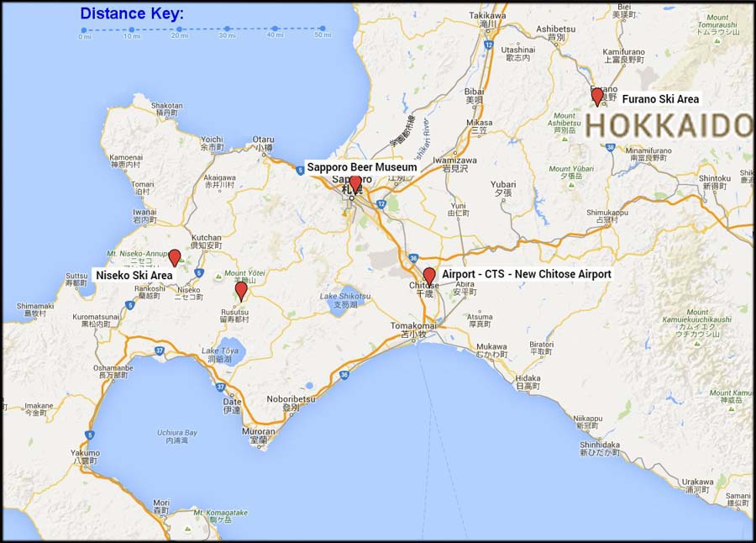This screenshot has height=543, width=756.
Task: Click the Niikappu town label
Action: (x=587, y=422)
